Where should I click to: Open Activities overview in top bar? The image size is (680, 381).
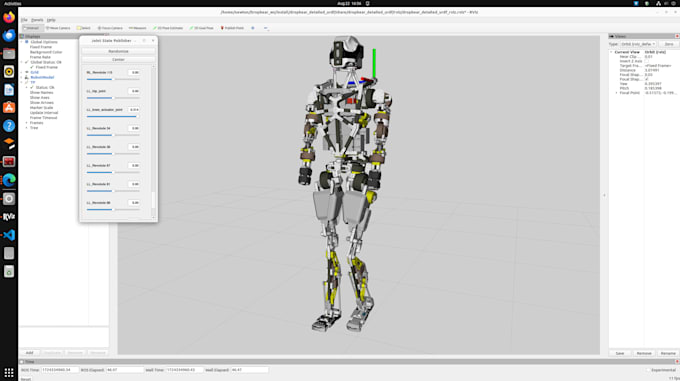[x=13, y=3]
